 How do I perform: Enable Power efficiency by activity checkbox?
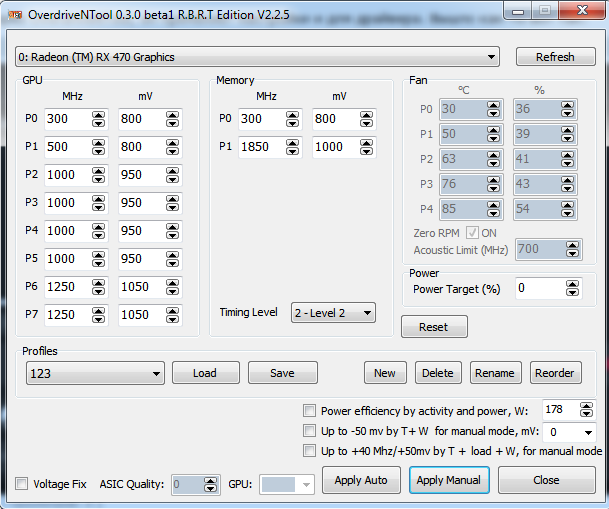(309, 411)
